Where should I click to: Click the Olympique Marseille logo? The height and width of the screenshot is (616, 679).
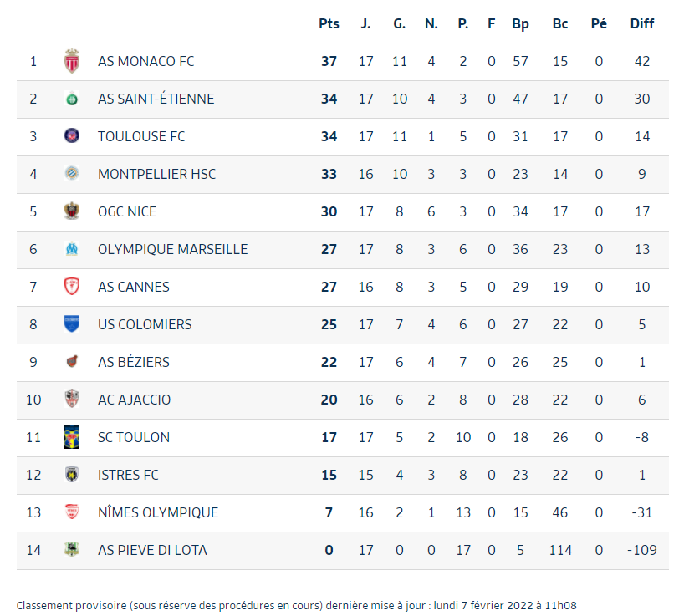(x=72, y=249)
